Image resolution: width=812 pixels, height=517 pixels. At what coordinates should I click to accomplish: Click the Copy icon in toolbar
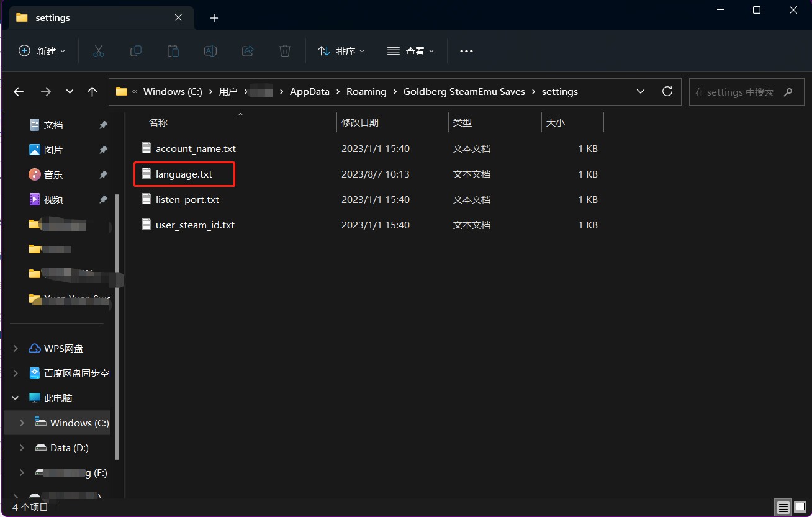pos(135,51)
